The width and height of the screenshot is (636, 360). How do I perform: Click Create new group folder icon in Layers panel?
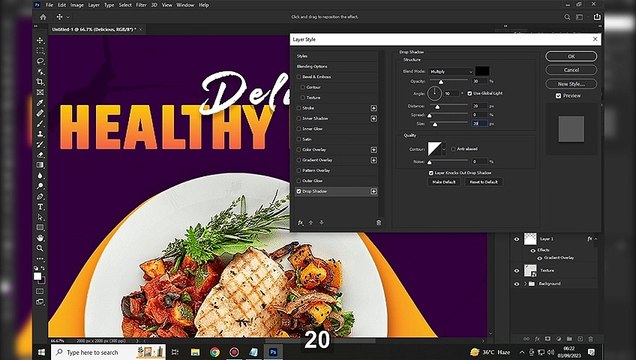point(569,339)
